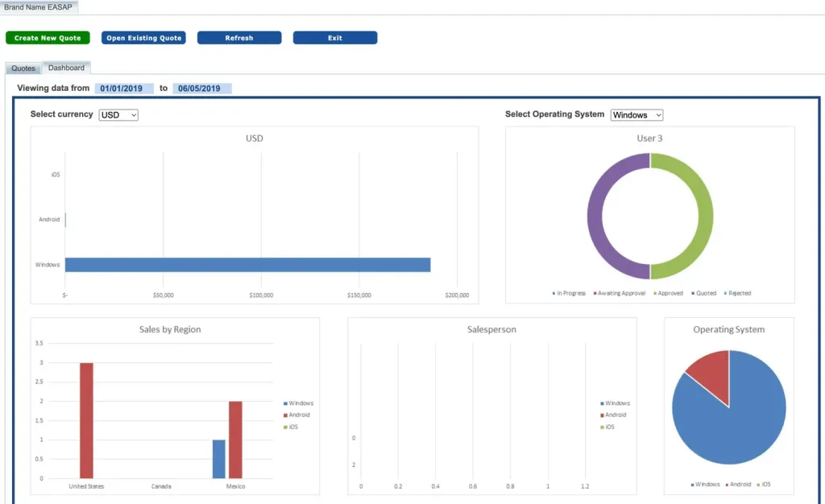Expand the Select Operating System dropdown
Image resolution: width=825 pixels, height=504 pixels.
(x=636, y=115)
